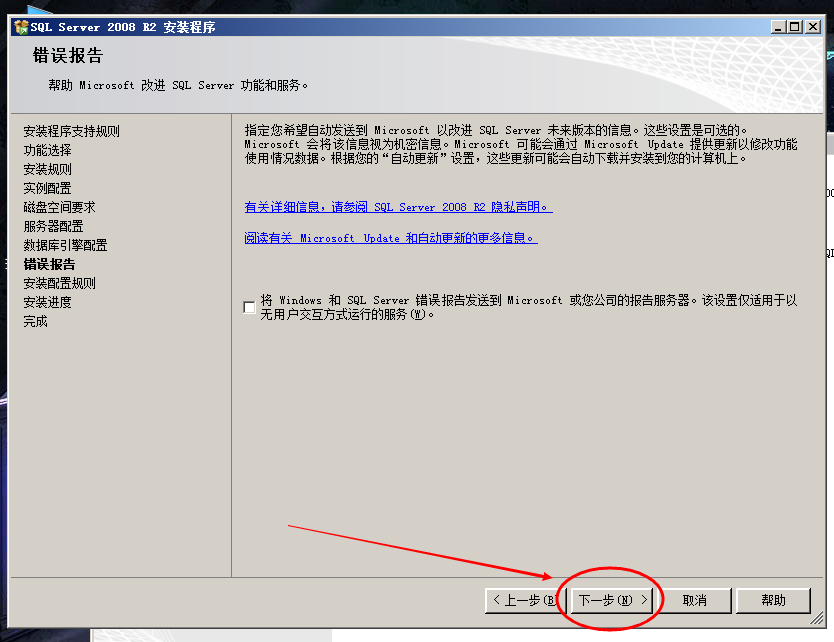This screenshot has width=834, height=642.
Task: Select 安装程序支持规则 step in sidebar
Action: (x=71, y=131)
